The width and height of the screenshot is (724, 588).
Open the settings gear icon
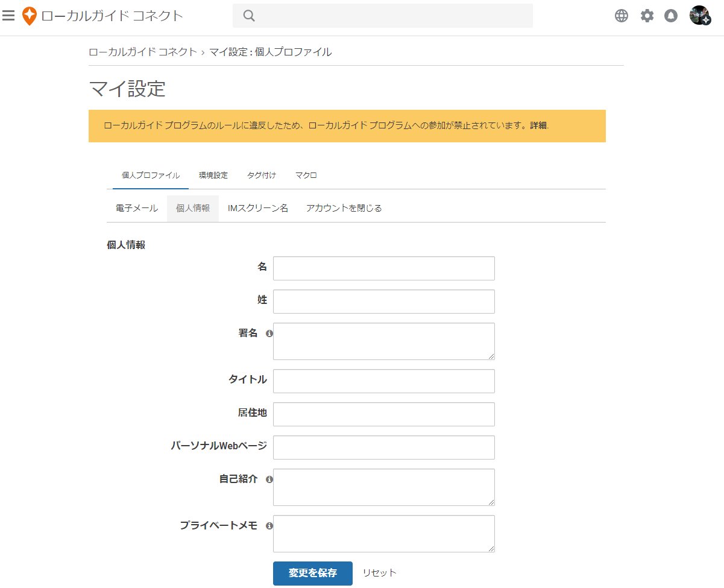[x=647, y=16]
